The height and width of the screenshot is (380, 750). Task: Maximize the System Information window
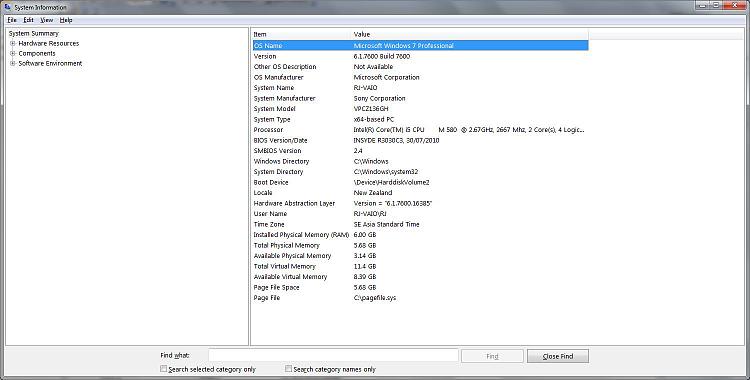716,5
